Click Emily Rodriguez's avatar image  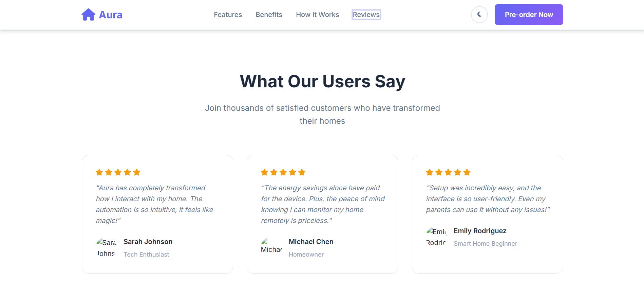[436, 237]
